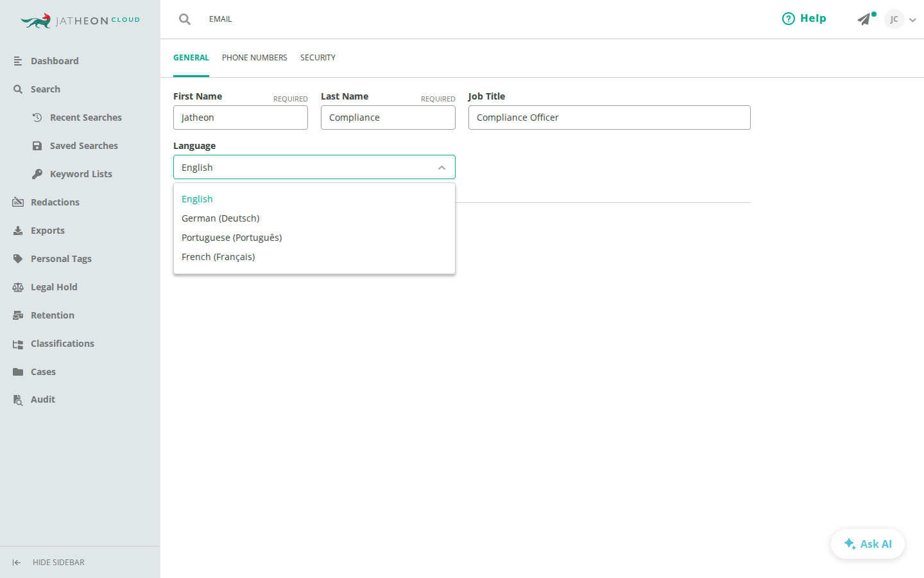Click the Saved Searches disk icon
The width and height of the screenshot is (924, 578).
pyautogui.click(x=37, y=146)
